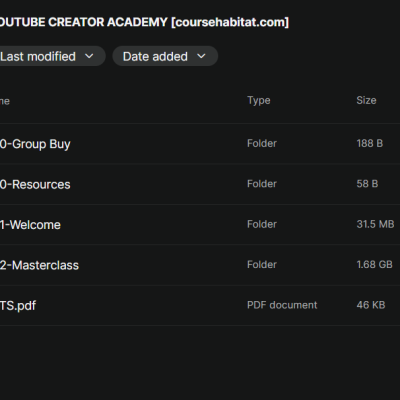Sort by the Type column header
The width and height of the screenshot is (400, 400).
pos(259,100)
